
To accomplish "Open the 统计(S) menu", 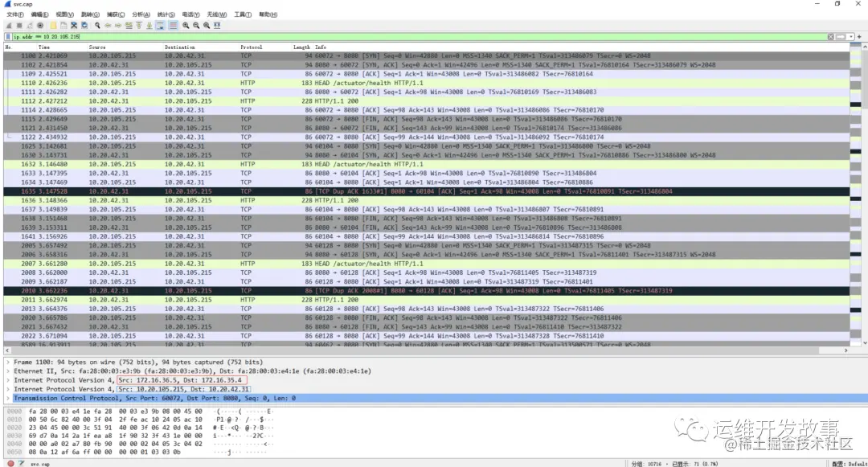I will tap(166, 14).
